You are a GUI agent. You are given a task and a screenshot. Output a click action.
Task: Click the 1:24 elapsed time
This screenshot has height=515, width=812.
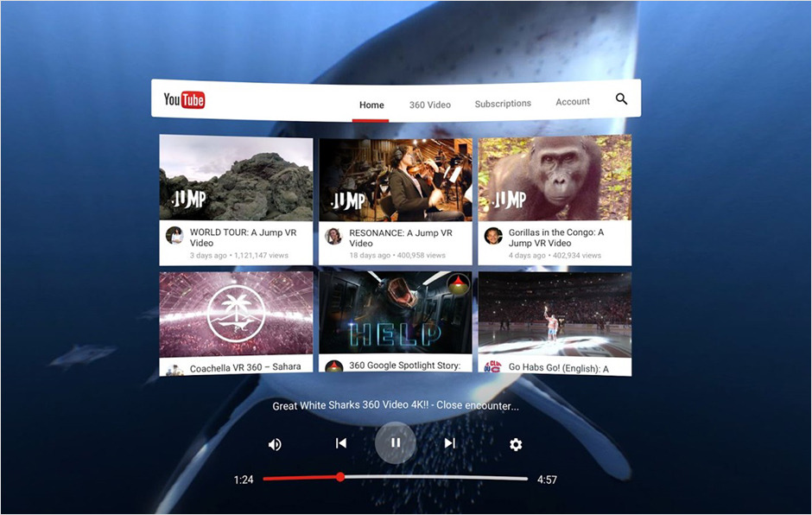pos(244,480)
